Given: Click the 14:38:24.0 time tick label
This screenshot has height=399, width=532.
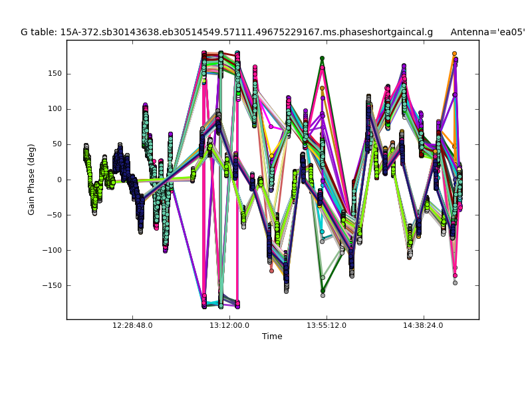Looking at the screenshot, I should click(424, 326).
